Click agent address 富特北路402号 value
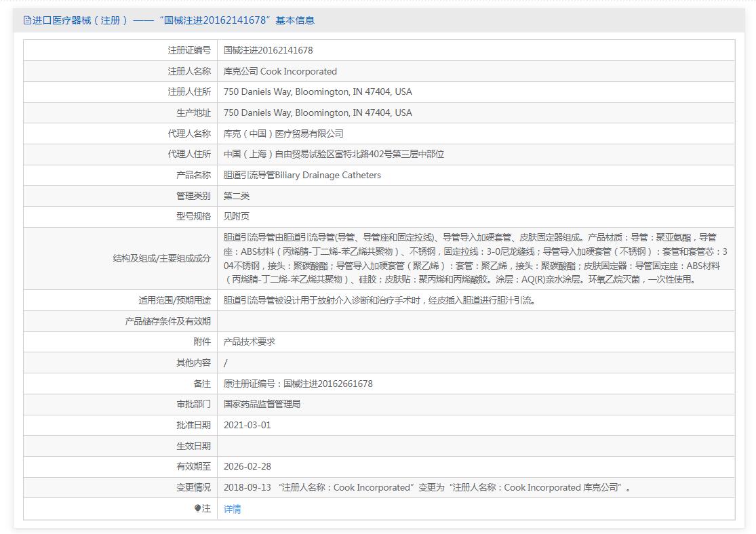Viewport: 756px width, 534px height. [334, 155]
